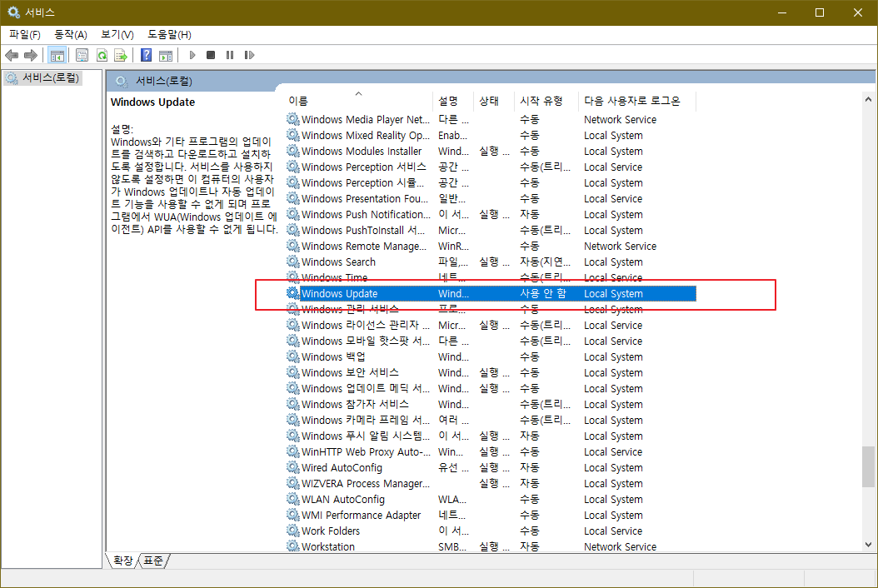Open the 도움말(H) menu
The height and width of the screenshot is (588, 878).
(169, 35)
